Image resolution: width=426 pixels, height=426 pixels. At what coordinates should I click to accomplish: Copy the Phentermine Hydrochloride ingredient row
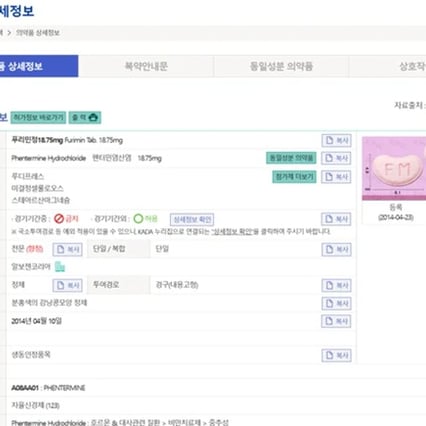(x=336, y=158)
